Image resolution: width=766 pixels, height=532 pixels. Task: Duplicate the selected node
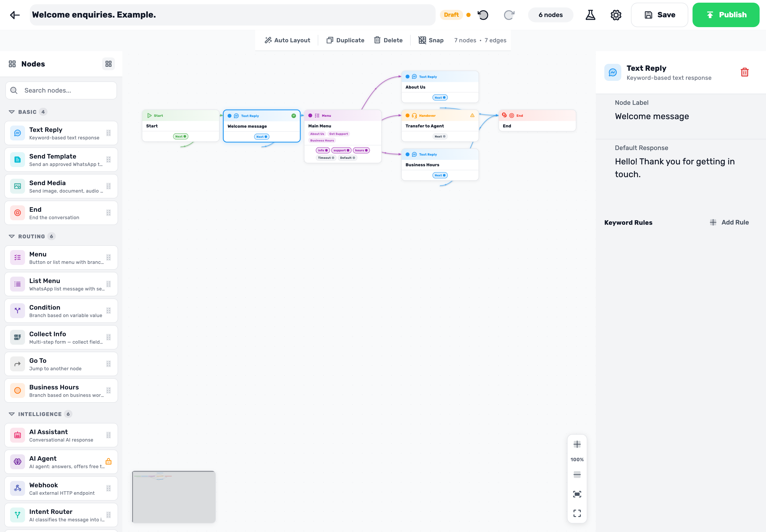[x=345, y=40]
